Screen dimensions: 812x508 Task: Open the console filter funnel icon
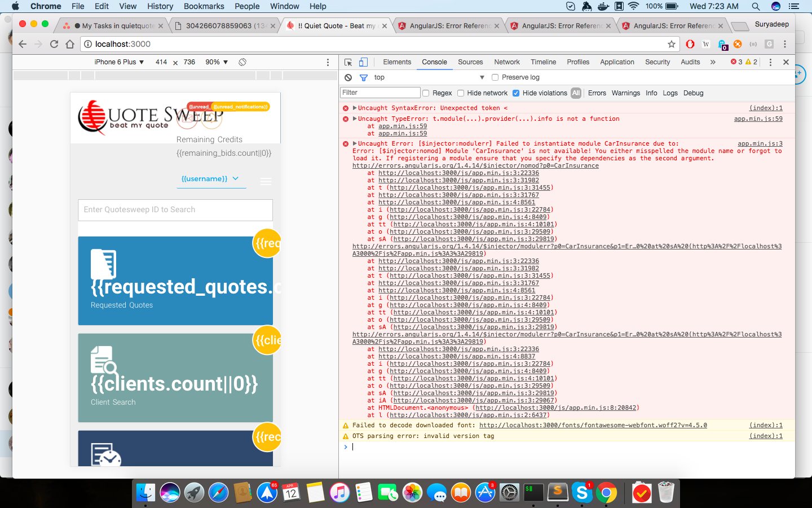pos(364,77)
